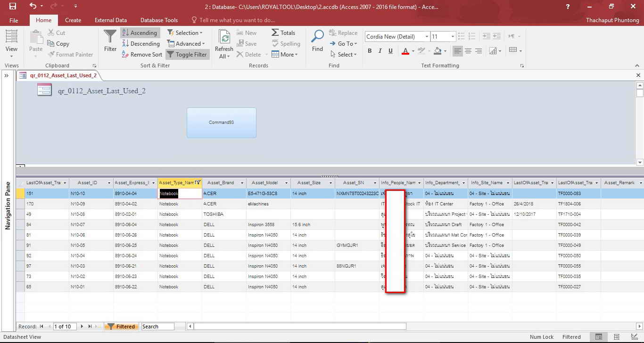Toggle Italic formatting
644x343 pixels.
point(380,51)
